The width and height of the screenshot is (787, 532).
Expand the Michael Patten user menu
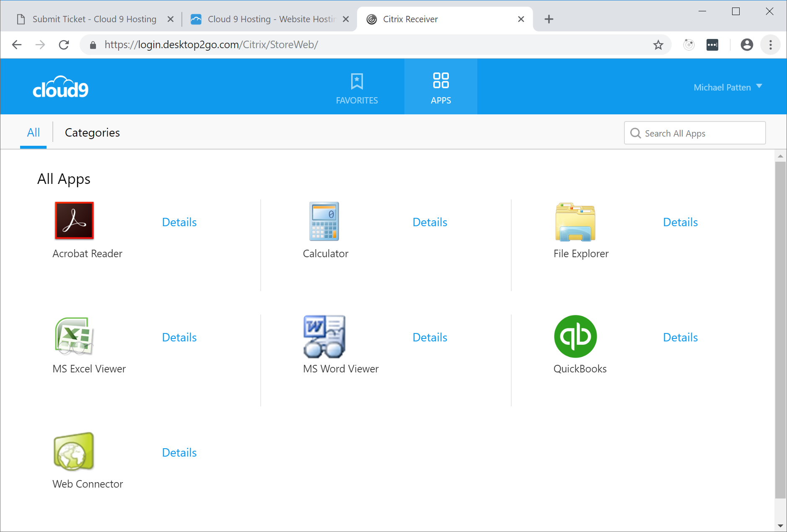click(727, 87)
